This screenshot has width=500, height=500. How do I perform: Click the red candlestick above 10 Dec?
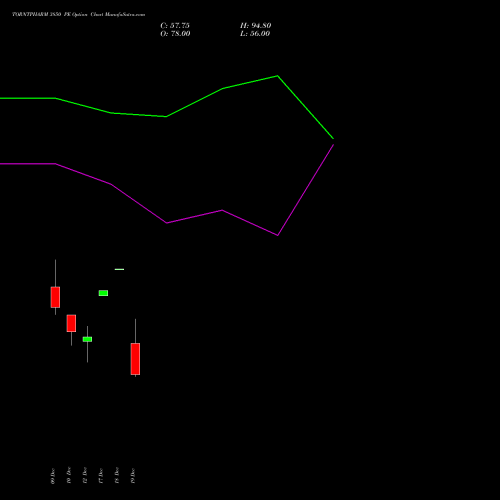pos(71,323)
